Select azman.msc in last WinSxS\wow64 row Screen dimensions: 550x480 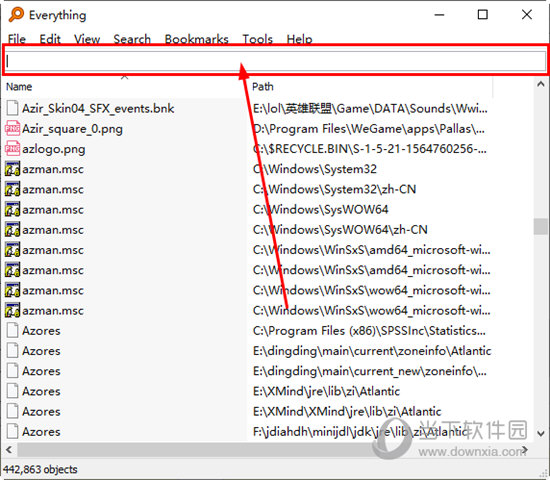click(x=53, y=311)
